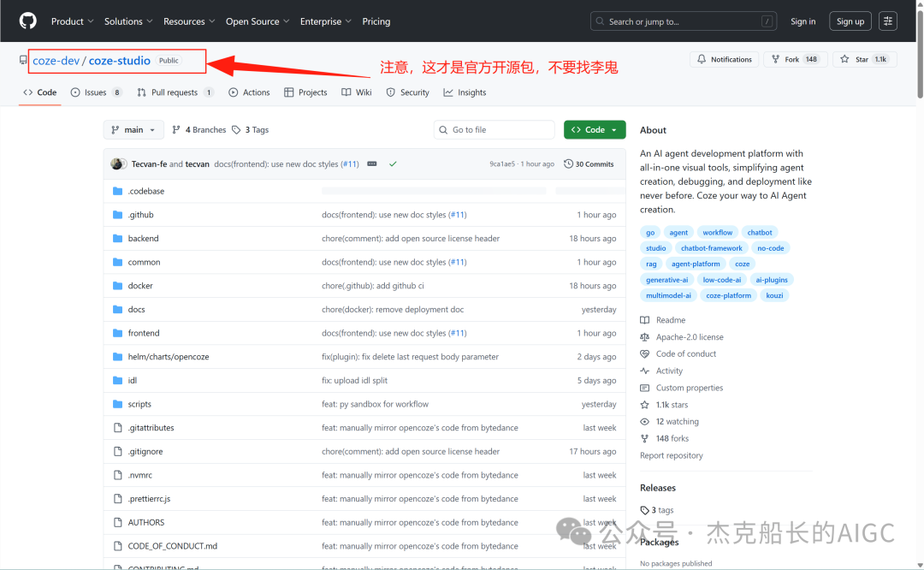Click the Apache-2.0 license link

pyautogui.click(x=690, y=337)
